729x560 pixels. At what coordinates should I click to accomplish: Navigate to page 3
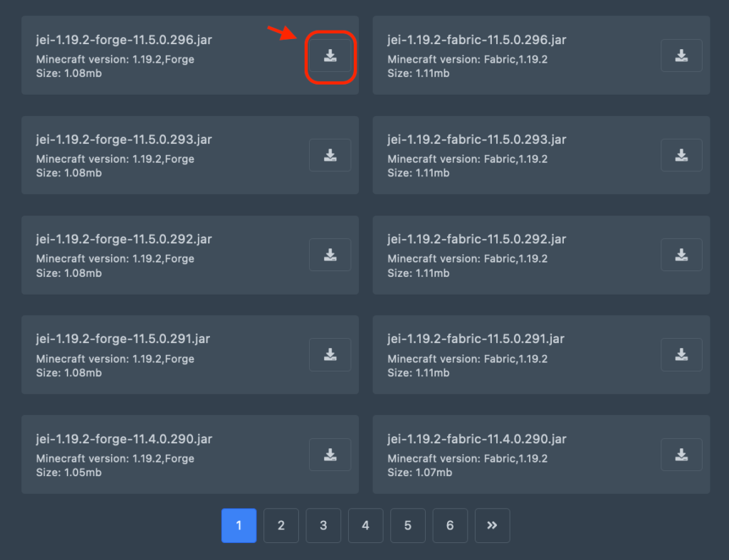[x=323, y=525]
